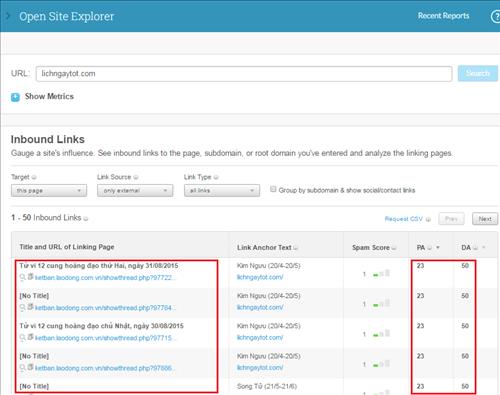Click help icon next to Request CSV
The image size is (500, 395).
click(428, 219)
